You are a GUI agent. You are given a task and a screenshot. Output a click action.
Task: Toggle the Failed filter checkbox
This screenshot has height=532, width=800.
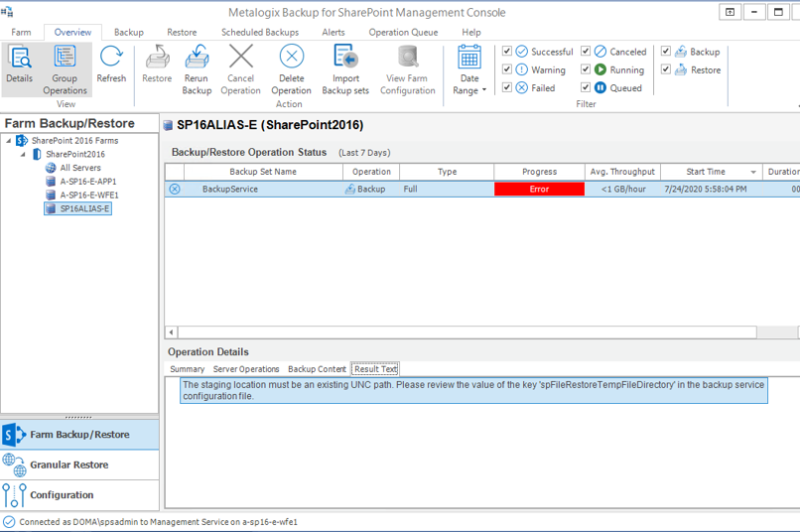[507, 87]
